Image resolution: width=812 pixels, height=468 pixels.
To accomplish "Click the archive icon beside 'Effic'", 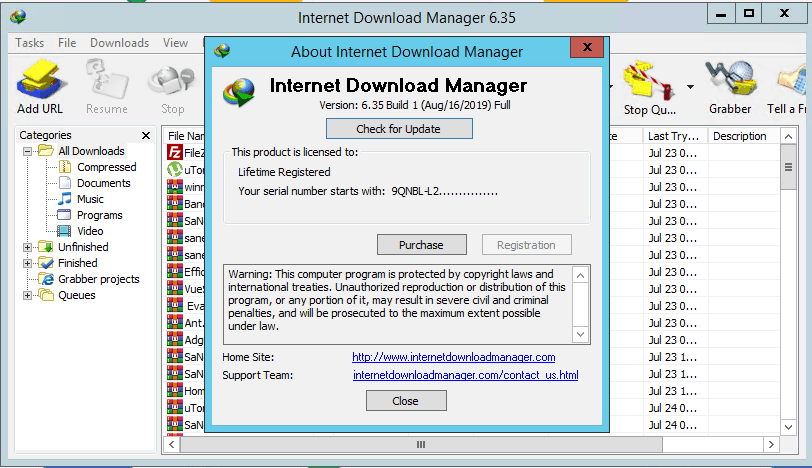I will (175, 271).
